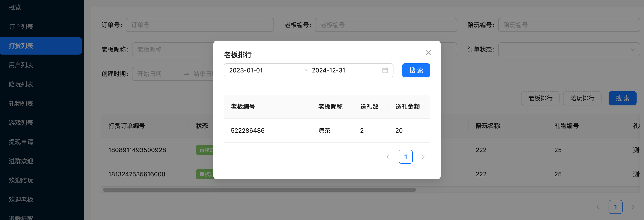The width and height of the screenshot is (644, 220).
Task: Open calendar icon in date range picker
Action: [385, 70]
